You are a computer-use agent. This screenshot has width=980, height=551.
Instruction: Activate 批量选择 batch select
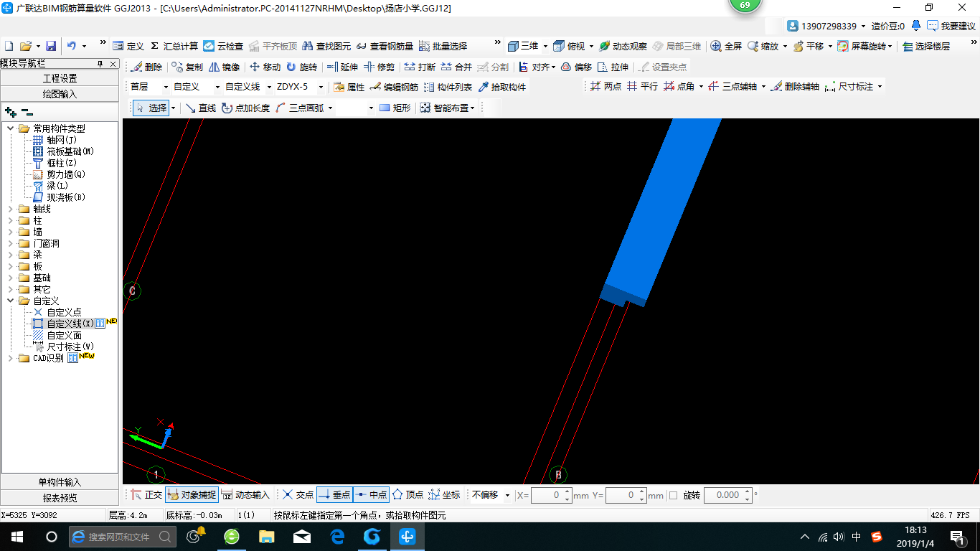[443, 46]
